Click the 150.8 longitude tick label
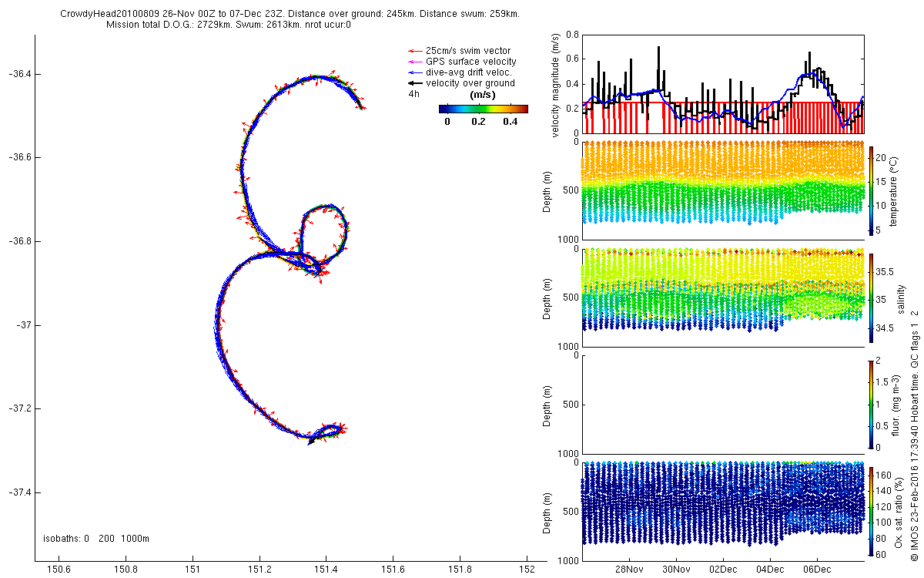This screenshot has width=924, height=578. coord(126,570)
